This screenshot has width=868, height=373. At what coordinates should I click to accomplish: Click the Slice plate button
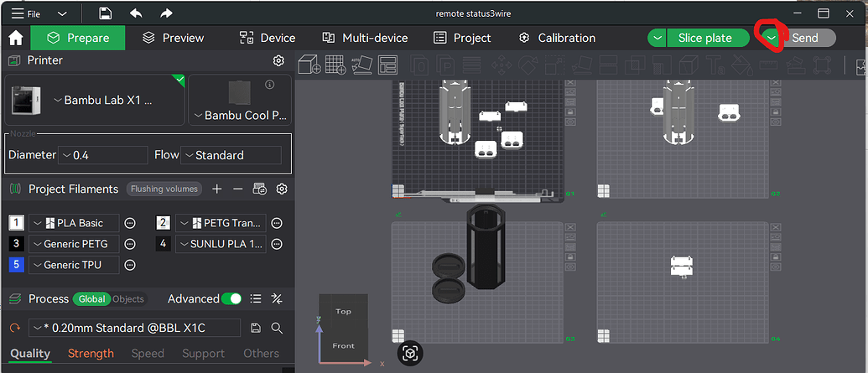click(x=708, y=38)
